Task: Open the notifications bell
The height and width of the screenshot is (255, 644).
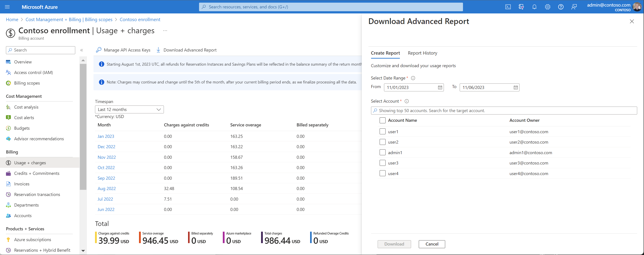Action: [x=534, y=7]
